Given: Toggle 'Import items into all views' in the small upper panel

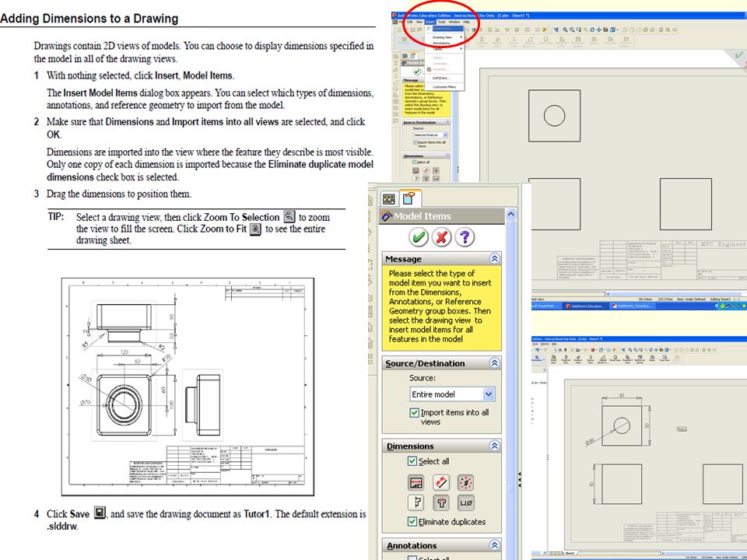Looking at the screenshot, I should [x=415, y=142].
